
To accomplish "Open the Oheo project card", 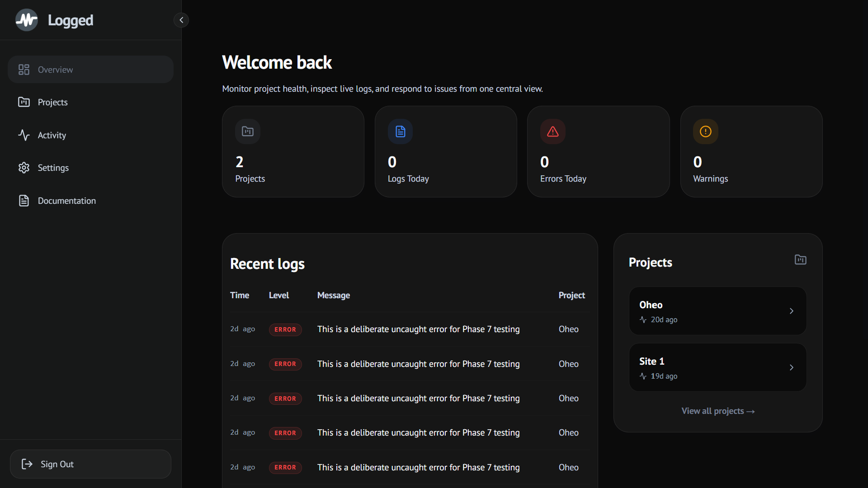I will click(x=718, y=311).
